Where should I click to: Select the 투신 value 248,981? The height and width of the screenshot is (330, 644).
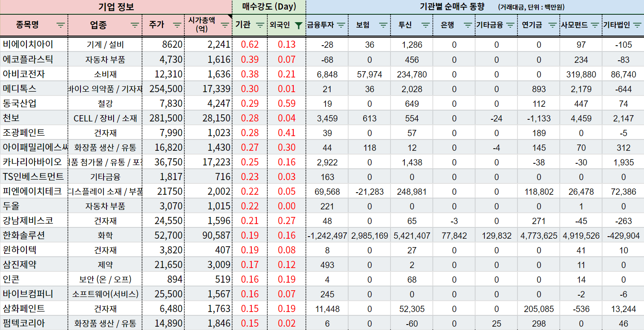pos(412,191)
